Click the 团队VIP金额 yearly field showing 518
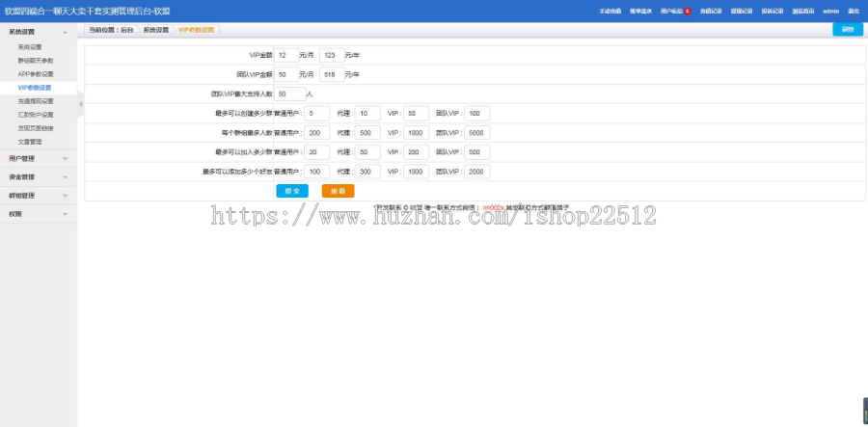The width and height of the screenshot is (868, 427). pyautogui.click(x=332, y=74)
